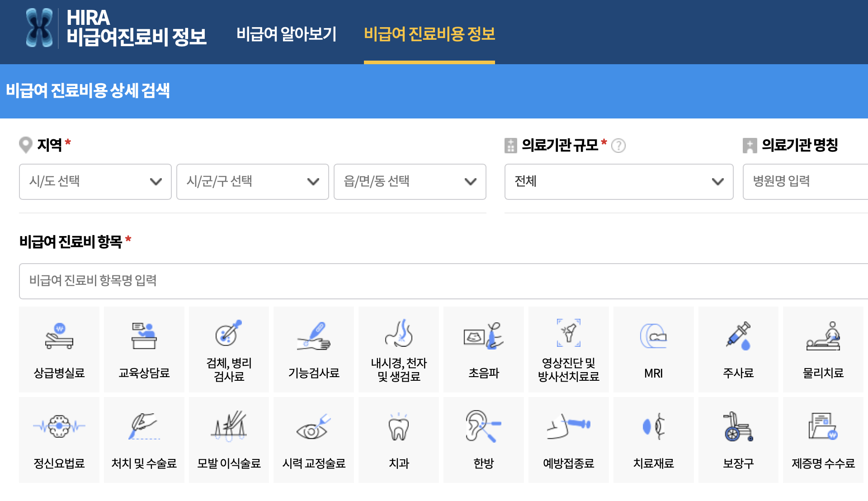Click the 의료기관 규모 help question mark
This screenshot has width=868, height=501.
pyautogui.click(x=618, y=146)
